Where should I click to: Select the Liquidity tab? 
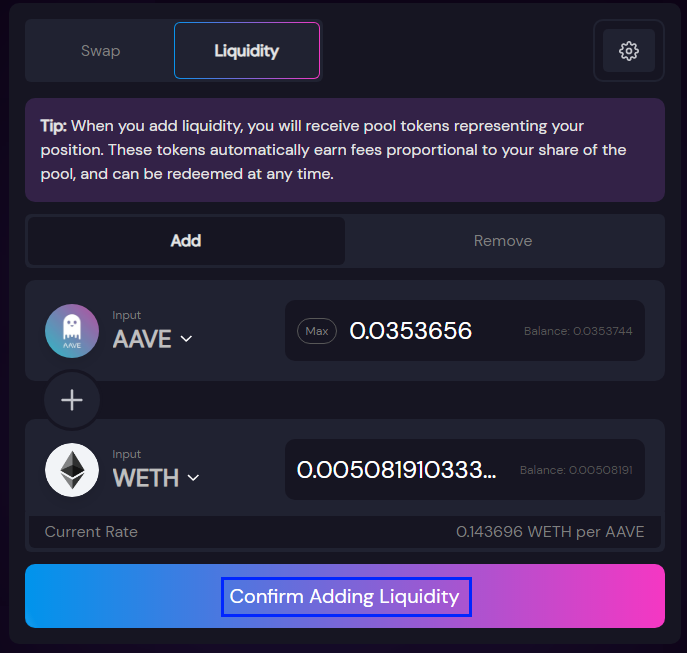tap(247, 51)
